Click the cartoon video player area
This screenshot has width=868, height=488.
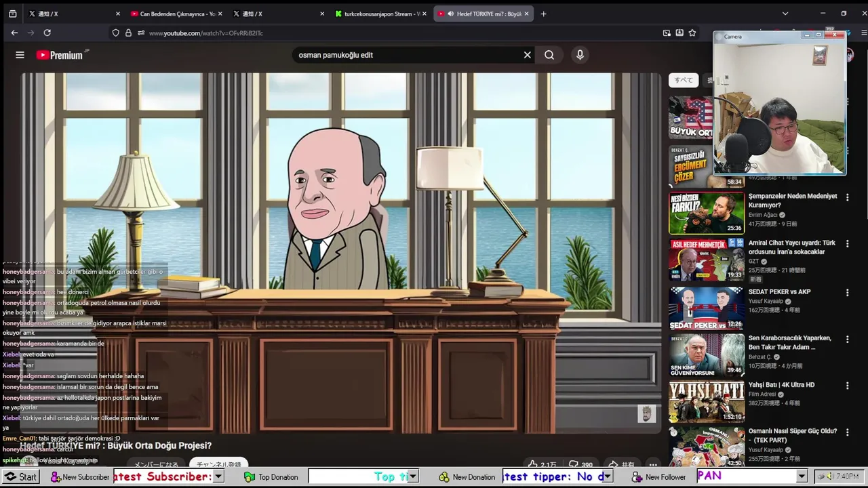coord(340,252)
